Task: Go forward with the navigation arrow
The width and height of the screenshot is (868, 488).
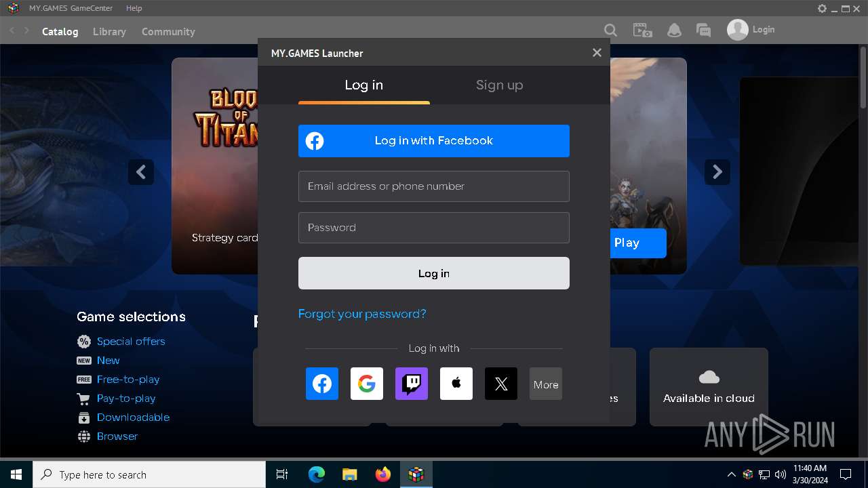Action: coord(26,30)
